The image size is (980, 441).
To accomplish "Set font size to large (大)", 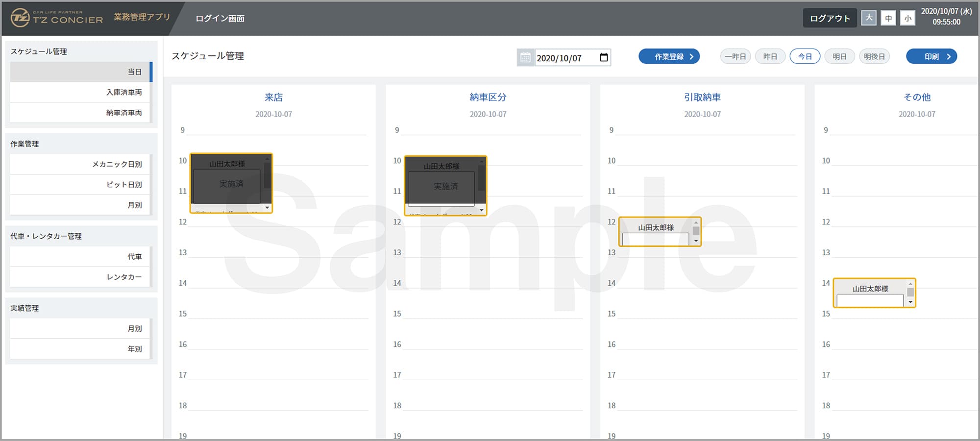I will (869, 18).
